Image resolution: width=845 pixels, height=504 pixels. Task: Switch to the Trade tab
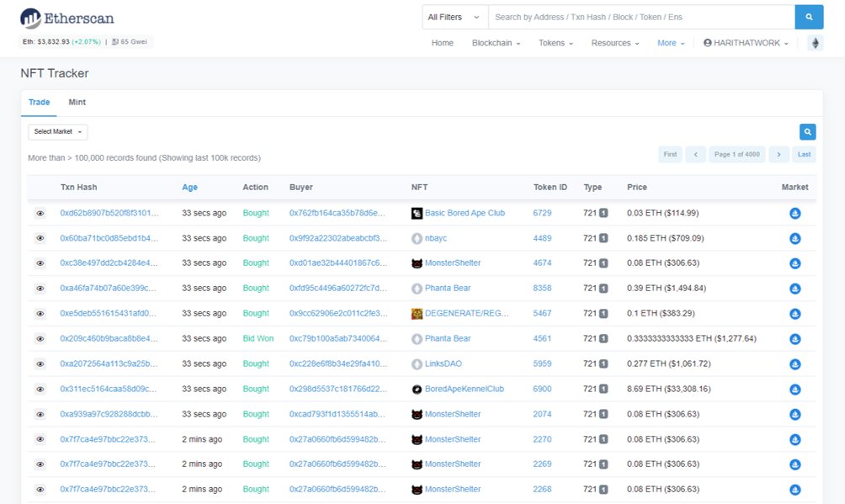39,103
